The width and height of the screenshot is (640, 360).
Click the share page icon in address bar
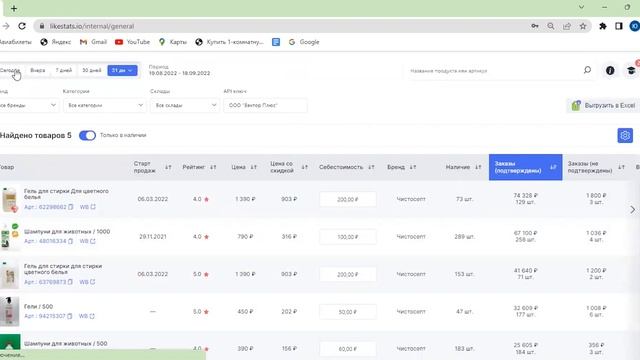point(567,26)
